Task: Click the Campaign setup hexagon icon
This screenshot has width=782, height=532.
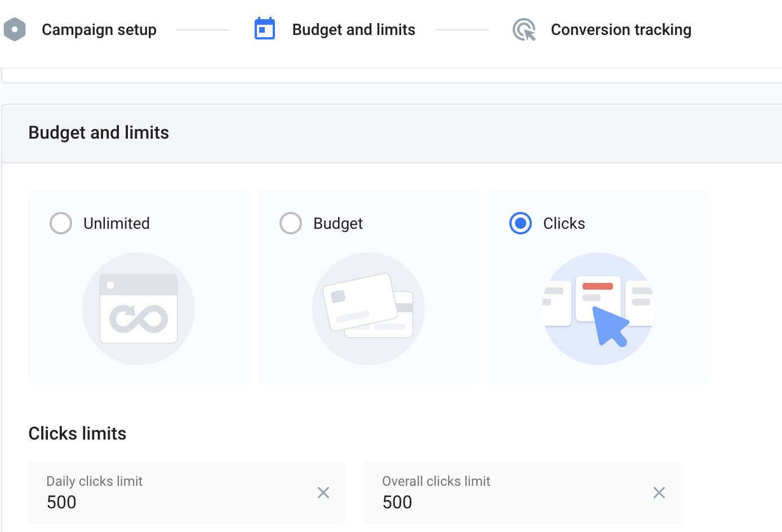Action: coord(15,29)
